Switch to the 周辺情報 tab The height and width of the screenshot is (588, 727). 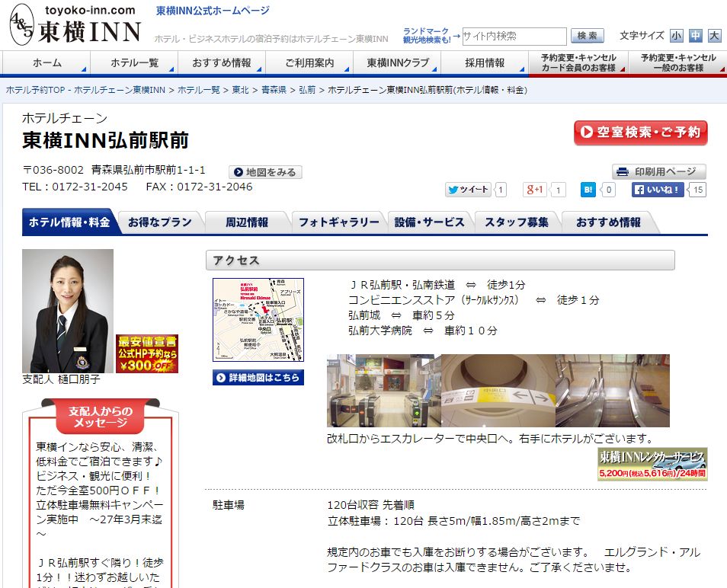(247, 222)
